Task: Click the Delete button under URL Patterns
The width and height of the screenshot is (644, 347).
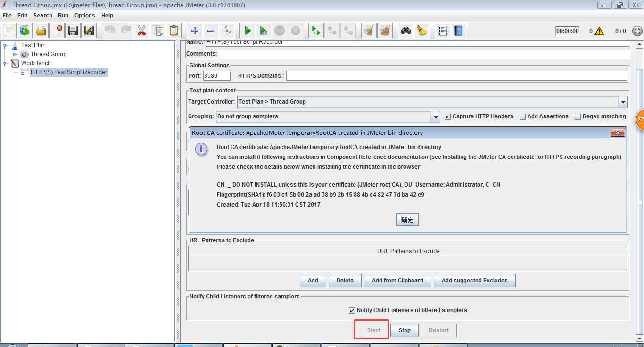Action: coord(345,281)
